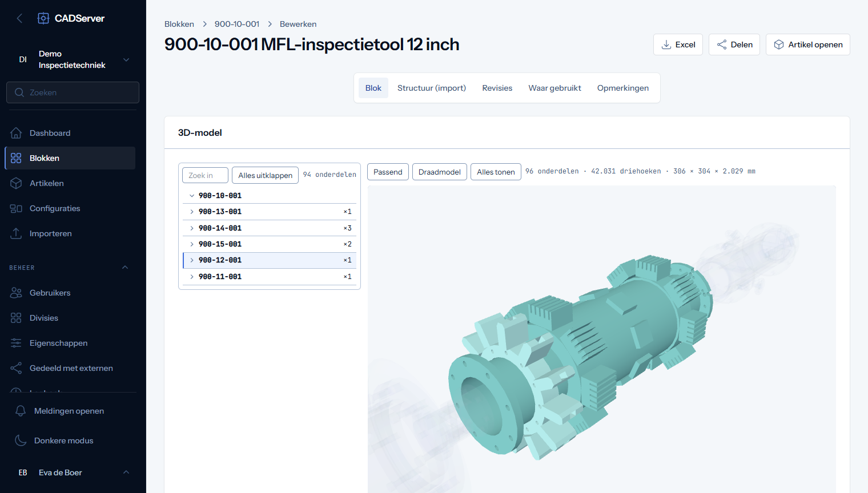The height and width of the screenshot is (493, 868).
Task: Click the magnifier icon in Zoeken field
Action: (x=19, y=92)
